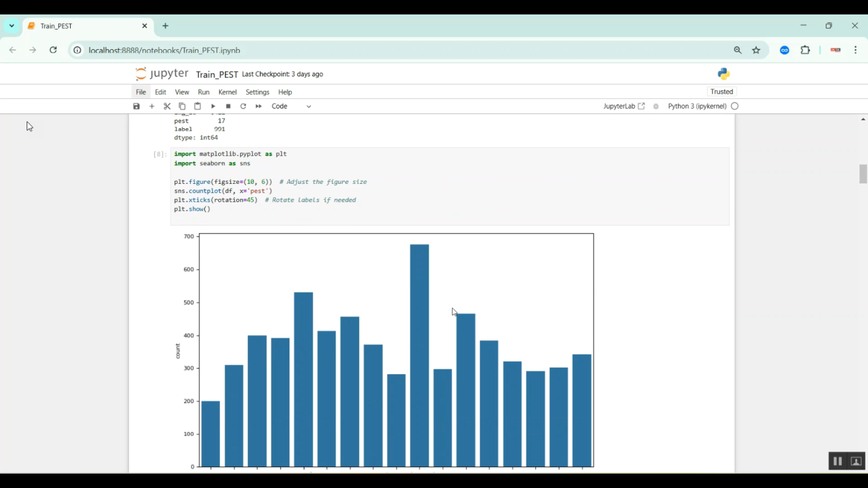Save the notebook with the save icon
Viewport: 868px width, 488px height.
137,106
